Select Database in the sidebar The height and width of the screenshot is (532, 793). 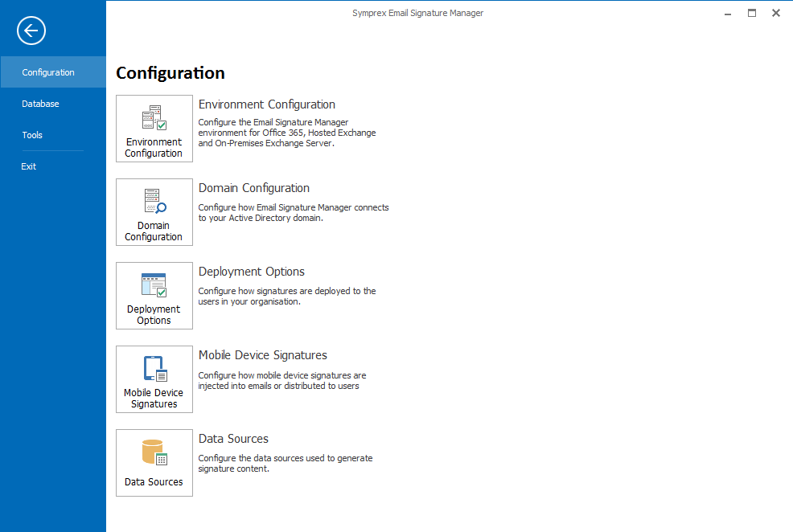tap(53, 104)
